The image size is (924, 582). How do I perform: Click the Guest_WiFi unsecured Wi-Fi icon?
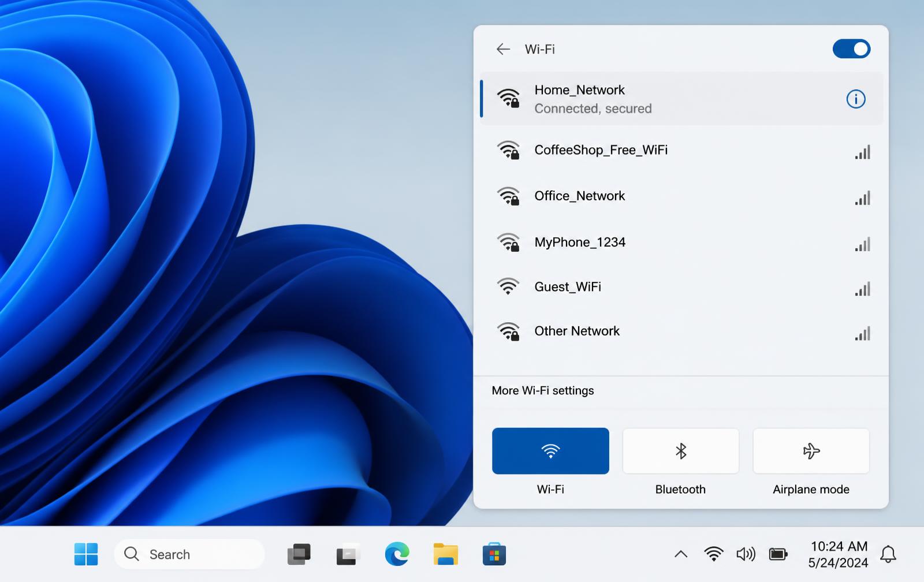tap(508, 286)
